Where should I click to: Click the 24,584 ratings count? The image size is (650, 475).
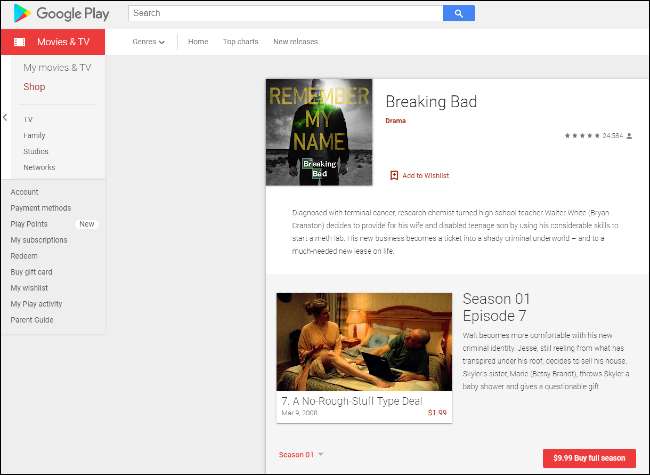click(613, 136)
